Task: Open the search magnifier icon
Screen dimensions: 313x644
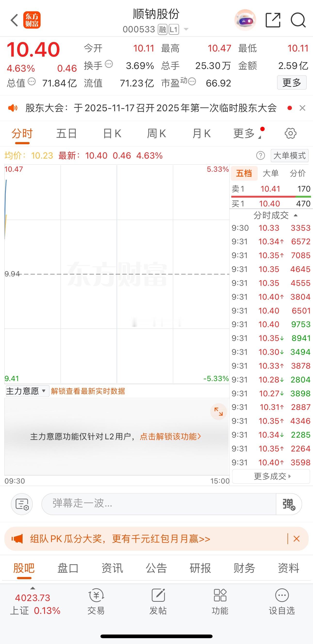Action: pyautogui.click(x=298, y=20)
